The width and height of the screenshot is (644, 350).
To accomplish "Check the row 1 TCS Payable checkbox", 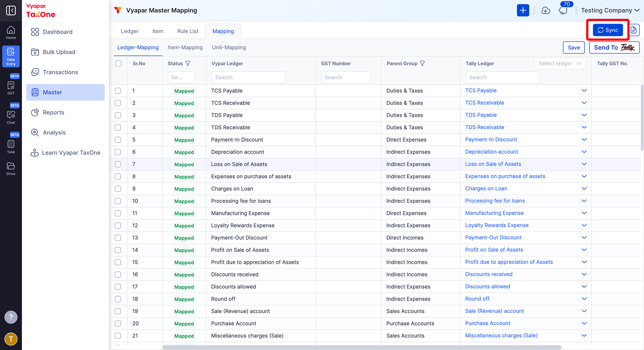I will tap(118, 91).
